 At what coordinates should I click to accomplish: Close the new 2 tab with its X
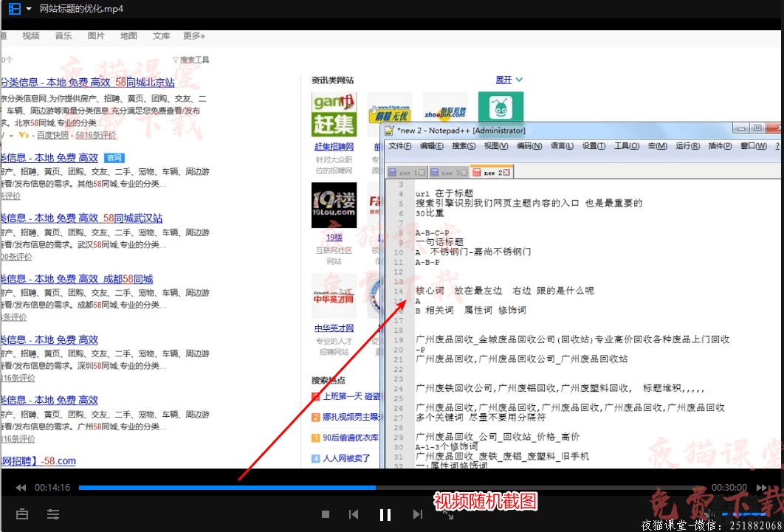tap(506, 173)
